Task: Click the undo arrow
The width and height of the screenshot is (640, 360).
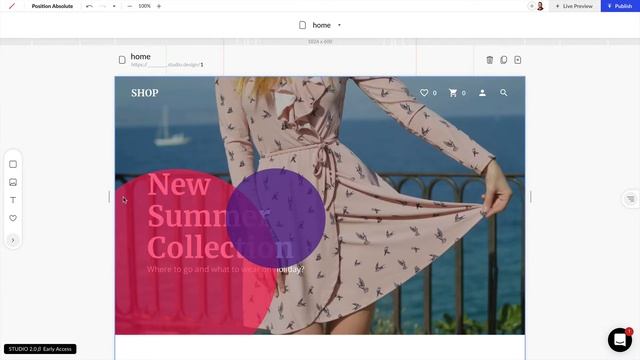Action: tap(89, 6)
